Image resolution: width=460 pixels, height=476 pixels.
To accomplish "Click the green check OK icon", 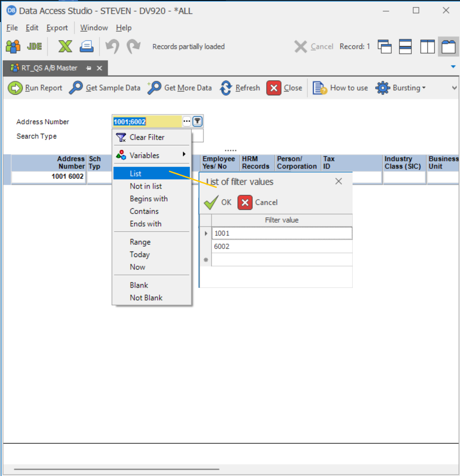I will [211, 202].
